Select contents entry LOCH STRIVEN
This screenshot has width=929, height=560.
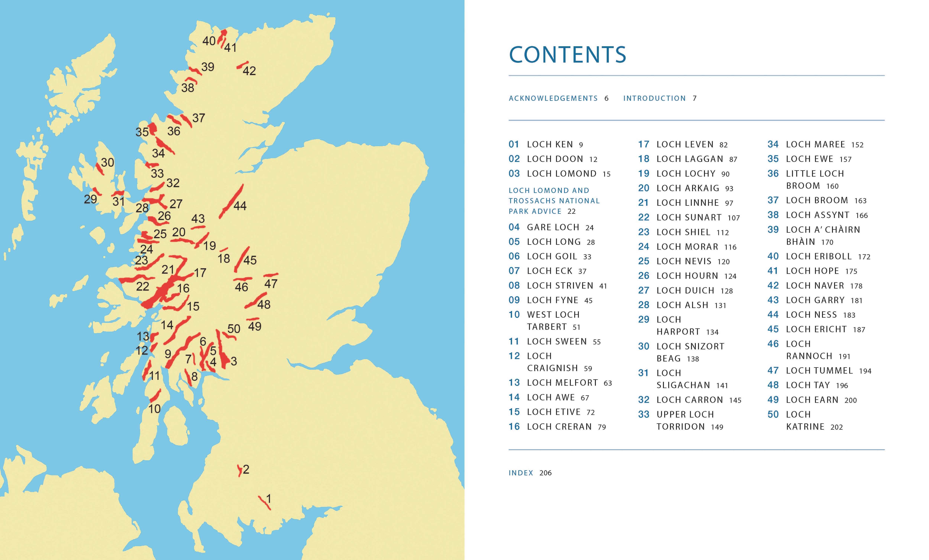click(558, 286)
